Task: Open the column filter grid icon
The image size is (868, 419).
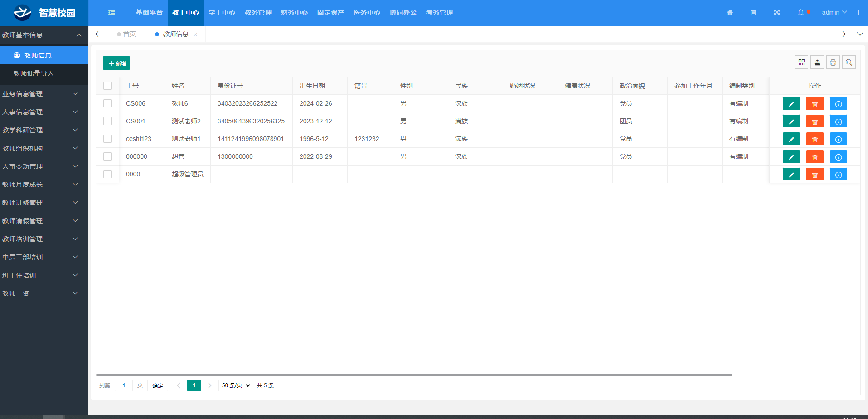Action: point(801,63)
